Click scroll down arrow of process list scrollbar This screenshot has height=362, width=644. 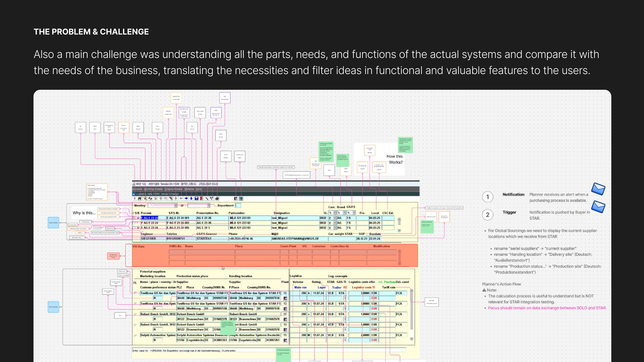[x=399, y=230]
